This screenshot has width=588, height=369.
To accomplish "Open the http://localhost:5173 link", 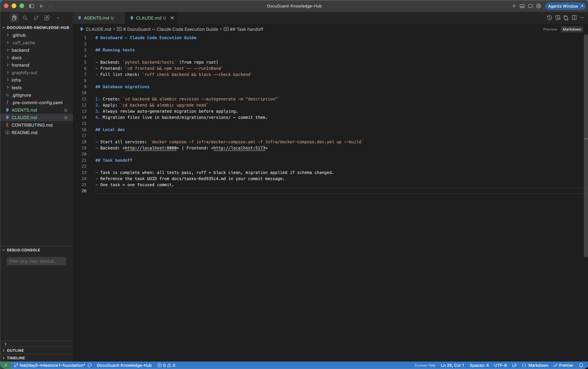I will tap(239, 148).
